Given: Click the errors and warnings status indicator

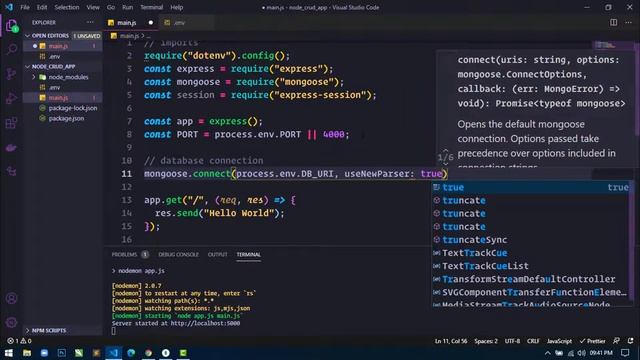Looking at the screenshot, I should point(19,341).
